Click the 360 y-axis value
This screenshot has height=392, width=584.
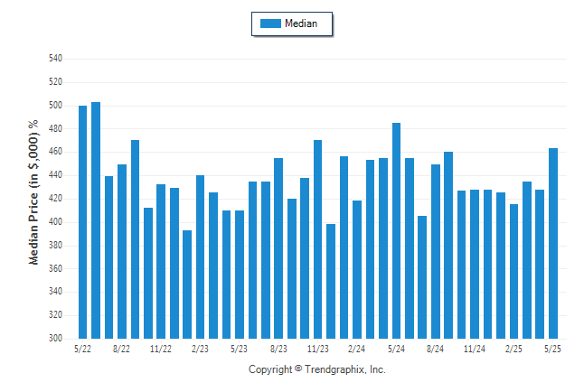click(55, 268)
